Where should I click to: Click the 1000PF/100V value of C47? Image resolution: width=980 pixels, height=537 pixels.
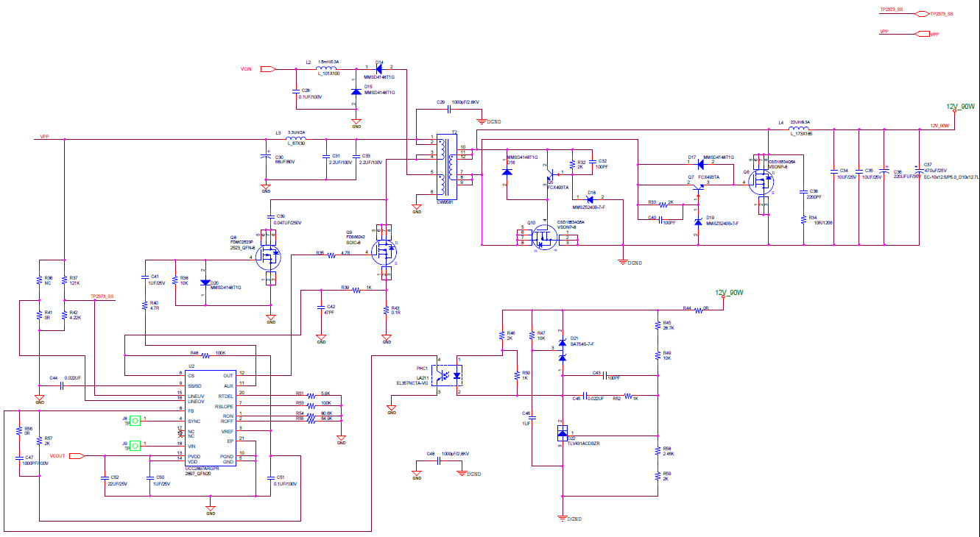pos(35,463)
